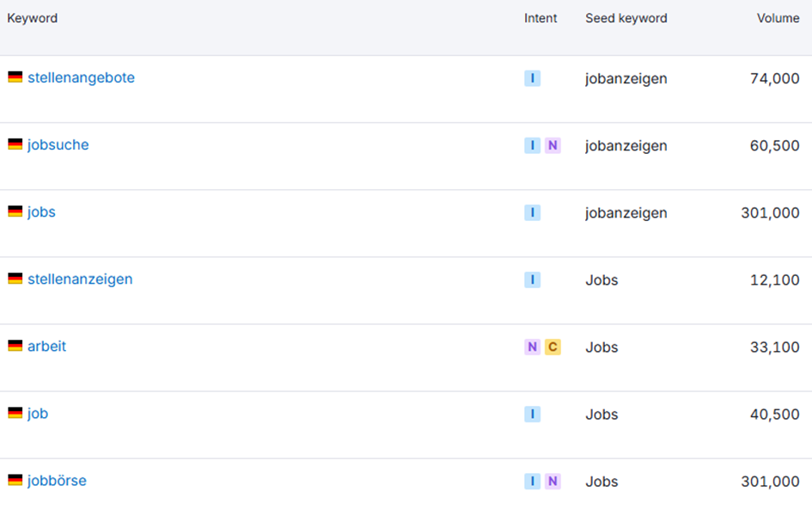Open the jobs keyword link
The height and width of the screenshot is (516, 812).
41,212
